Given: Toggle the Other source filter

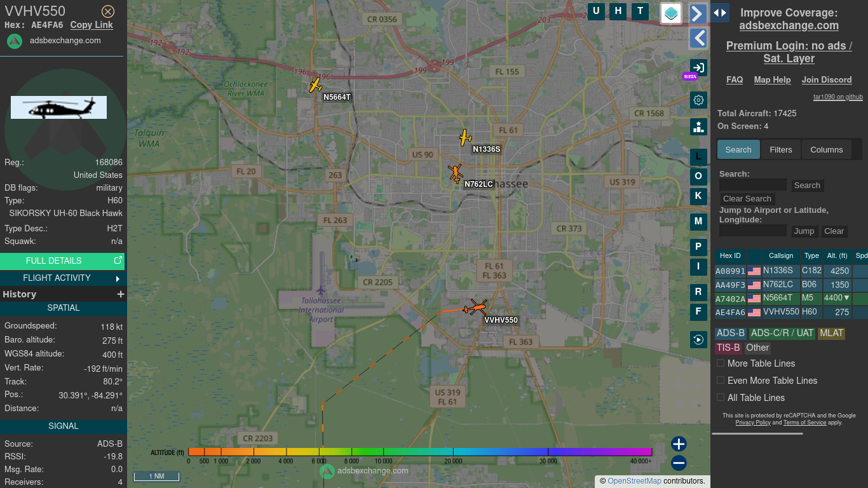Looking at the screenshot, I should click(757, 348).
